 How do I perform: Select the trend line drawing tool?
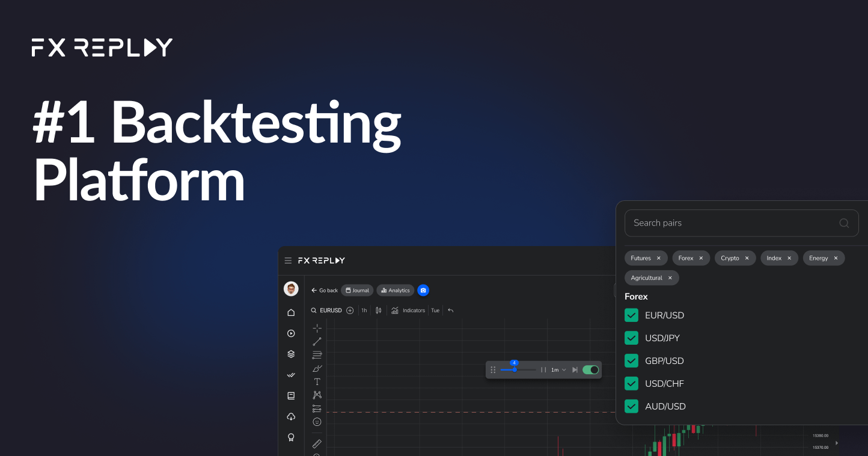[317, 342]
